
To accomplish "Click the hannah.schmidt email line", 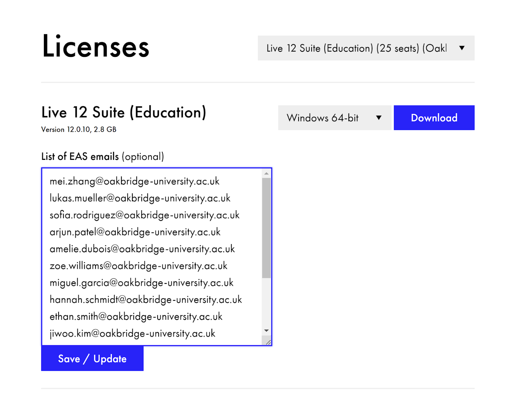I will (146, 300).
